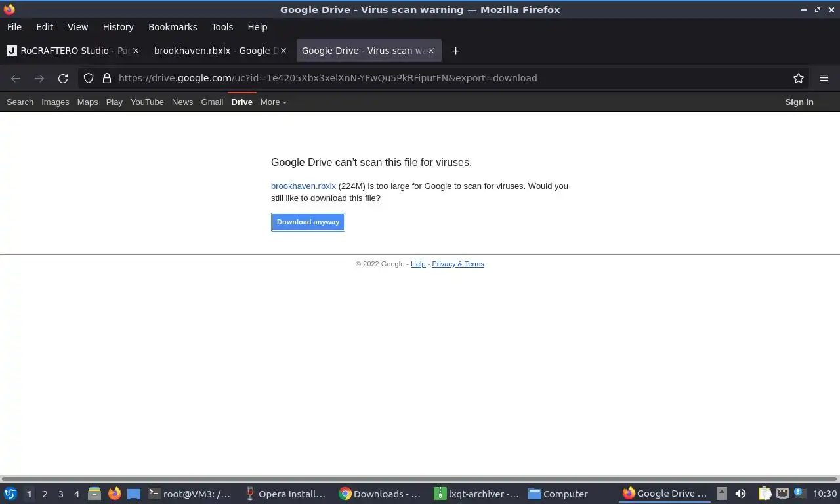Expand the More dropdown in the Google bar

tap(273, 102)
